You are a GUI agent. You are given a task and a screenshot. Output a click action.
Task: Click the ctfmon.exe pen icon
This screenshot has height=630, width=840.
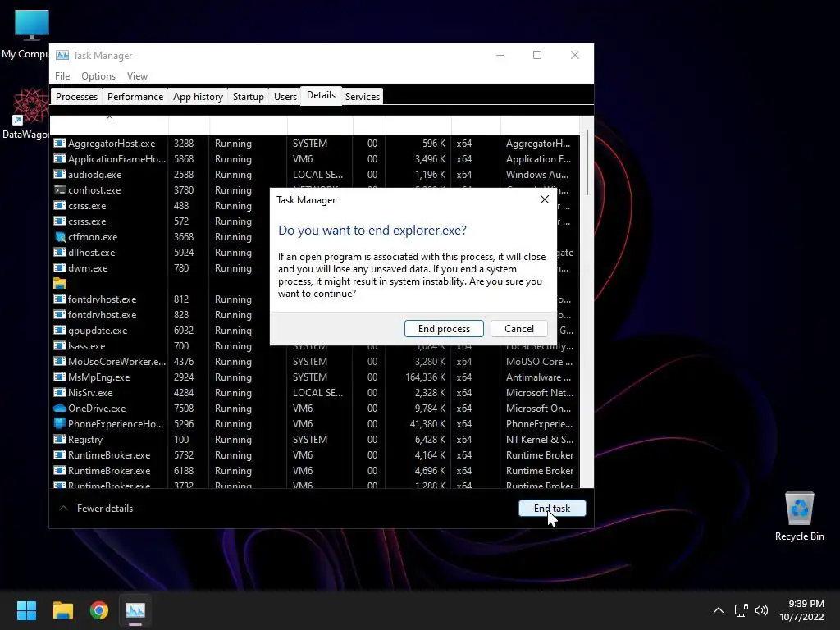click(59, 237)
